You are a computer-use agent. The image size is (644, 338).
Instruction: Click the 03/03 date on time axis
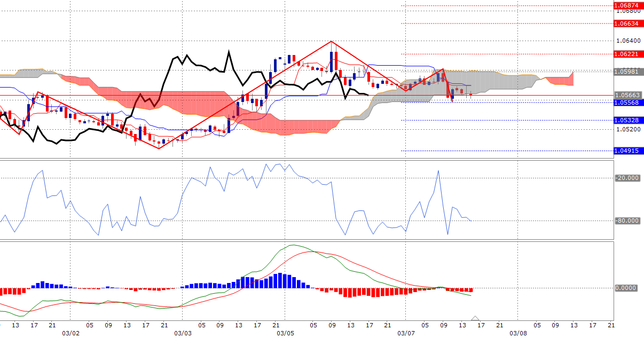click(183, 333)
